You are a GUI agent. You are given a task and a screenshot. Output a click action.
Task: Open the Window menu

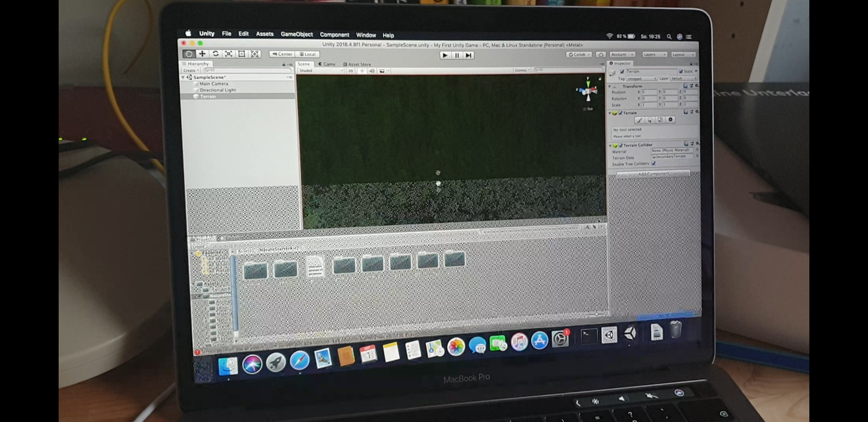(366, 35)
